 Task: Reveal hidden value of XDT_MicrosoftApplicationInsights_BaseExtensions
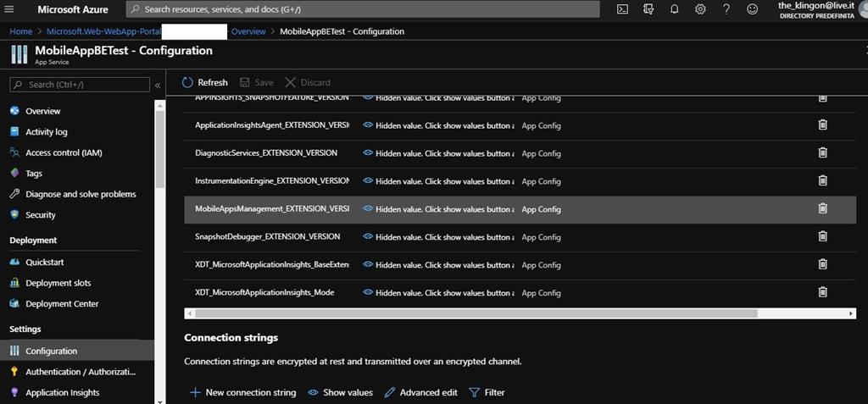tap(368, 264)
